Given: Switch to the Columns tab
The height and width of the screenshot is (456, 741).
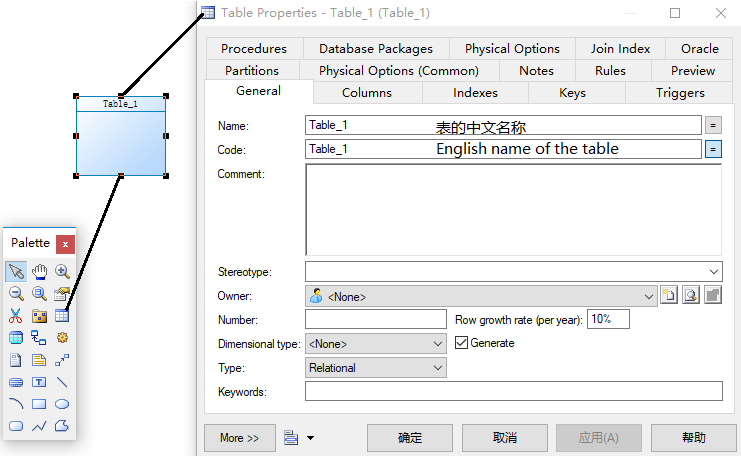Looking at the screenshot, I should pyautogui.click(x=367, y=93).
